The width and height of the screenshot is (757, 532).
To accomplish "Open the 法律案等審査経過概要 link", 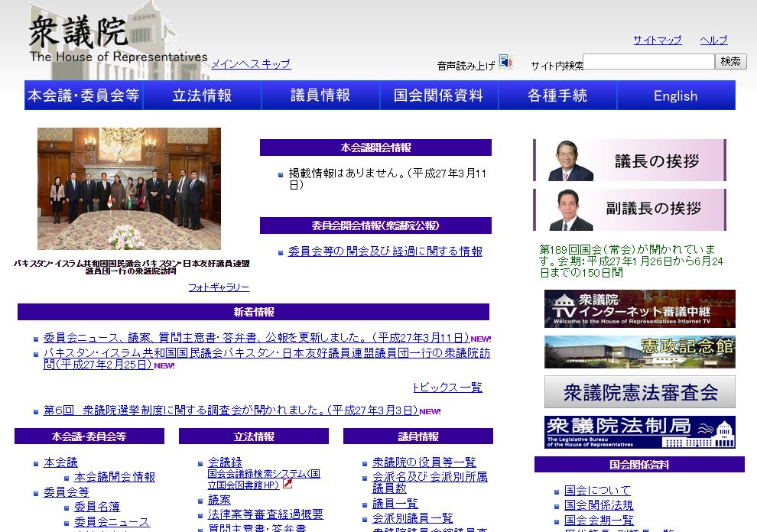I will coord(265,514).
